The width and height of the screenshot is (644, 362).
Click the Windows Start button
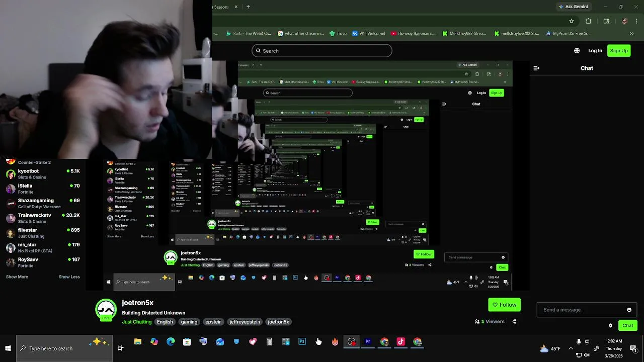point(8,348)
